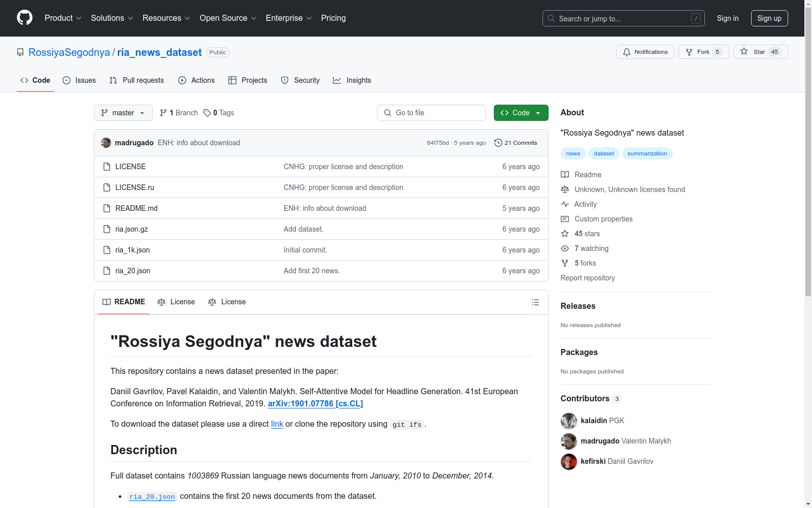Viewport: 812px width, 508px height.
Task: Open madrugado's contributor avatar
Action: 569,441
